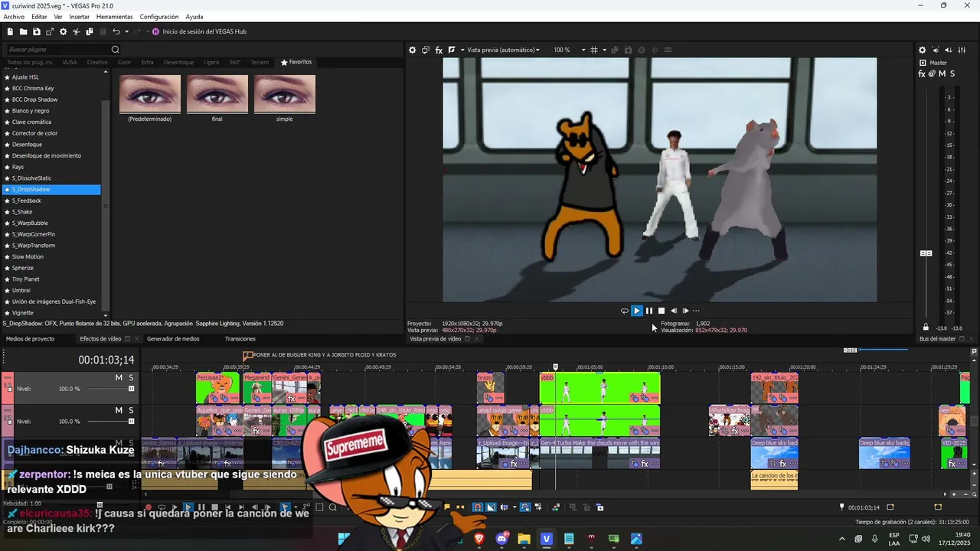Solo the second video track (S)

click(131, 410)
